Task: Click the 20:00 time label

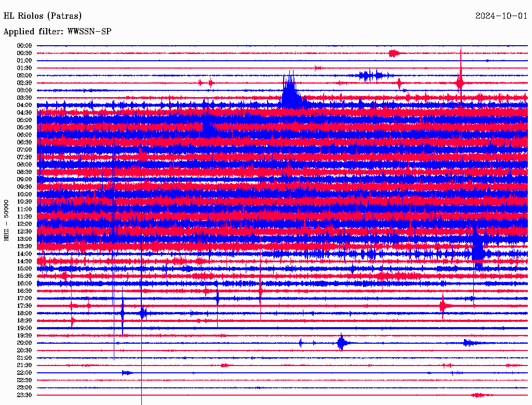Action: [x=24, y=343]
